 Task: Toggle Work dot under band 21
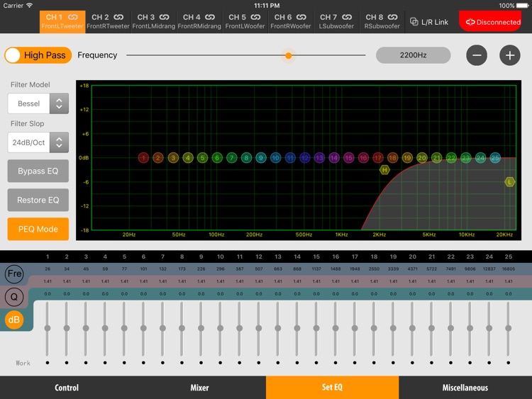431,363
